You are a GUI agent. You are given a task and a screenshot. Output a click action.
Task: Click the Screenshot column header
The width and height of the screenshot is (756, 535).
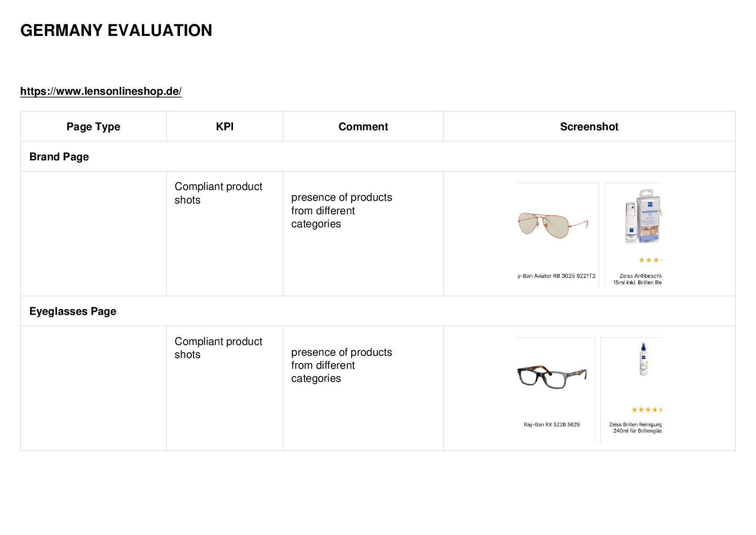click(589, 127)
